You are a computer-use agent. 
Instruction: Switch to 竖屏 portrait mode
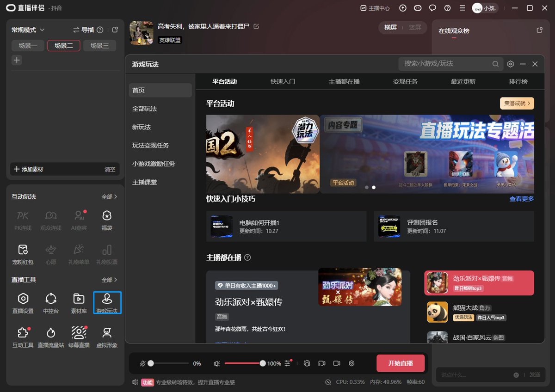tap(415, 27)
